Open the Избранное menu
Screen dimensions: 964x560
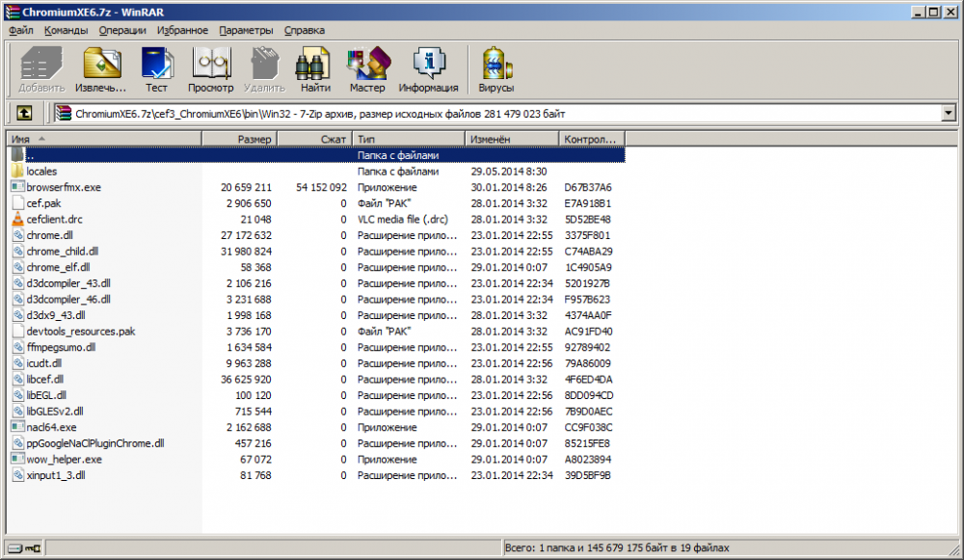pos(182,30)
